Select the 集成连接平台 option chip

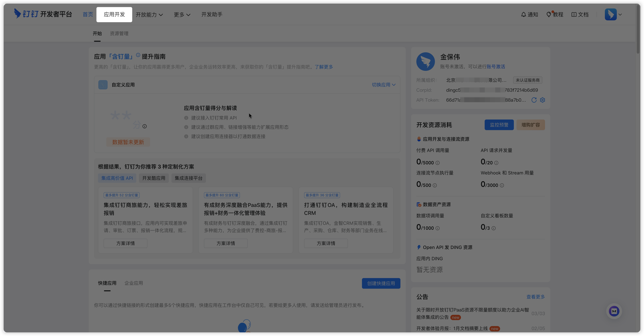click(x=189, y=178)
